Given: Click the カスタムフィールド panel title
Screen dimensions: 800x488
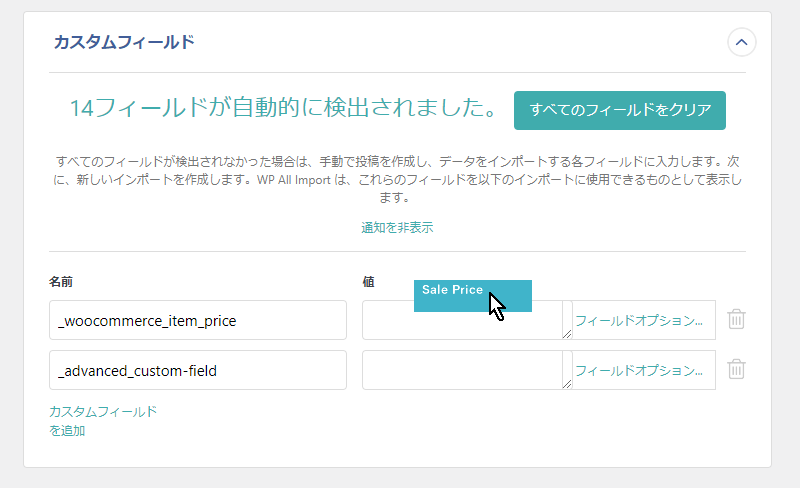Looking at the screenshot, I should (x=124, y=42).
